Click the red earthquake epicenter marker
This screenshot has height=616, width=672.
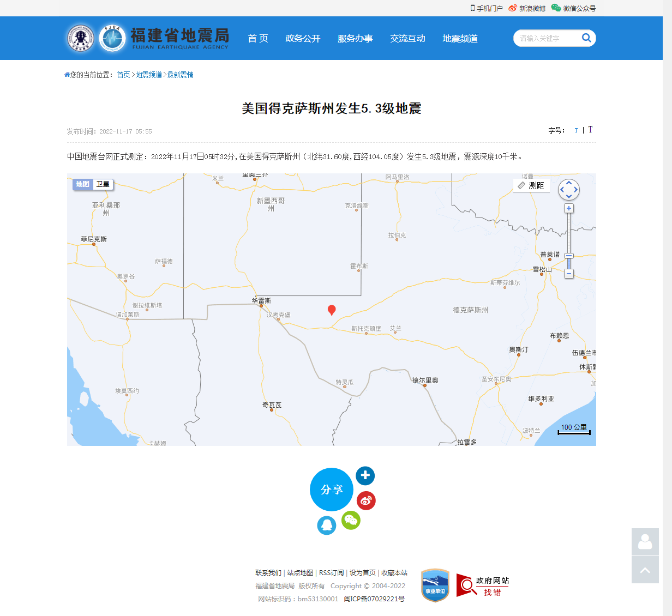point(331,310)
